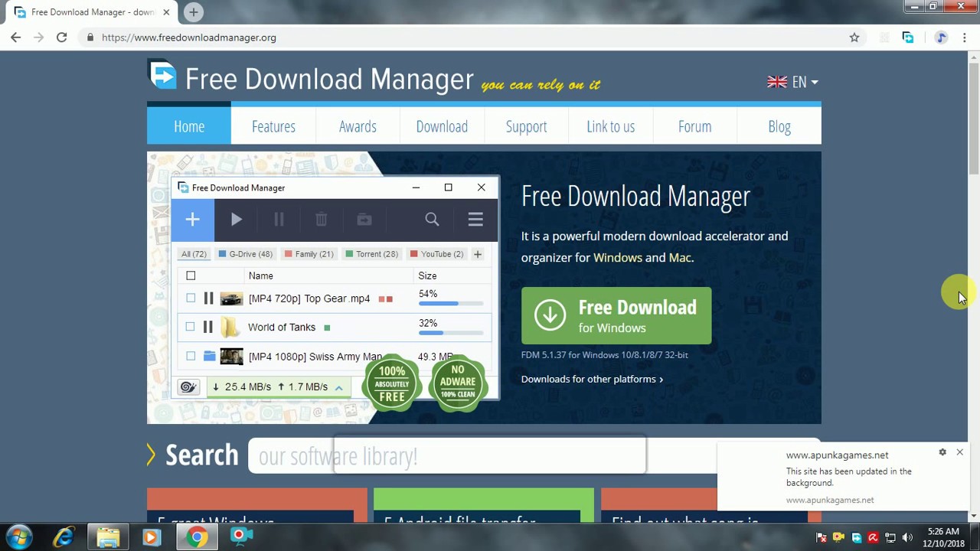The width and height of the screenshot is (980, 551).
Task: Open File Explorer from taskbar
Action: 108,537
